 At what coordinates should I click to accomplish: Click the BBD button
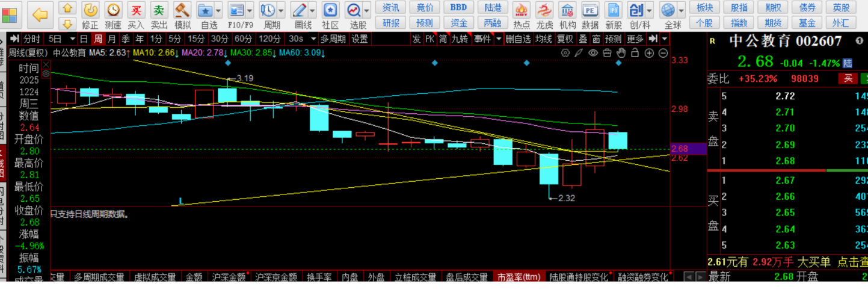coord(458,8)
